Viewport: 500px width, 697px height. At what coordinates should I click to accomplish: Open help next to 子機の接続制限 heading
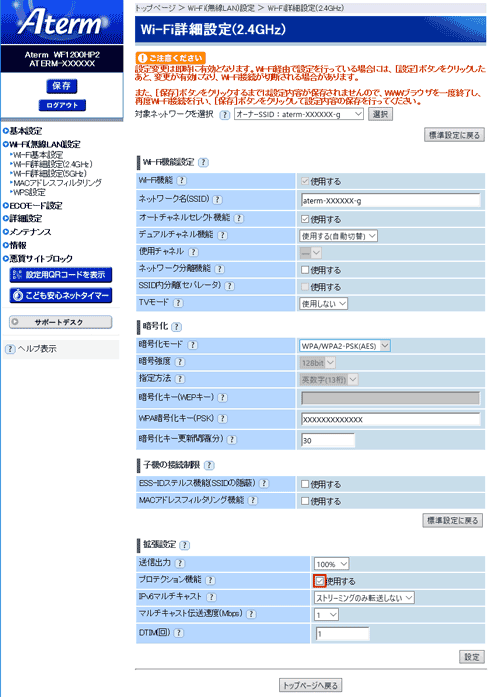[x=209, y=465]
